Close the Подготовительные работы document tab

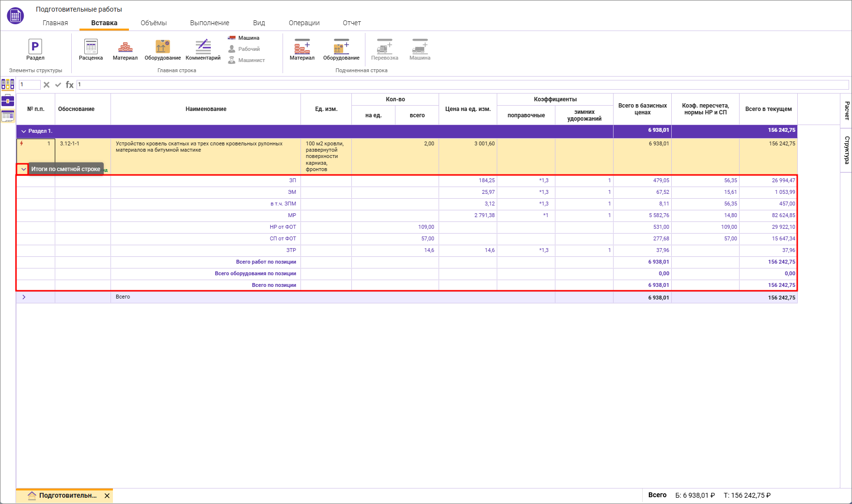107,496
